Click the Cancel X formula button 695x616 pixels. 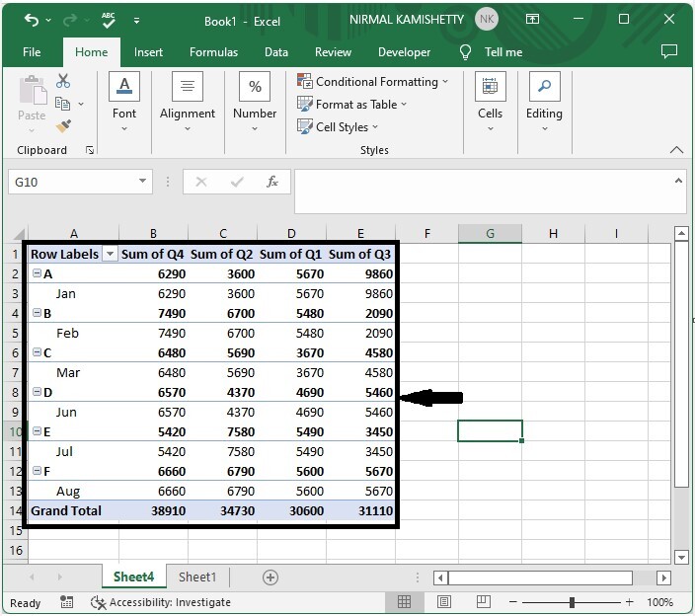(201, 182)
